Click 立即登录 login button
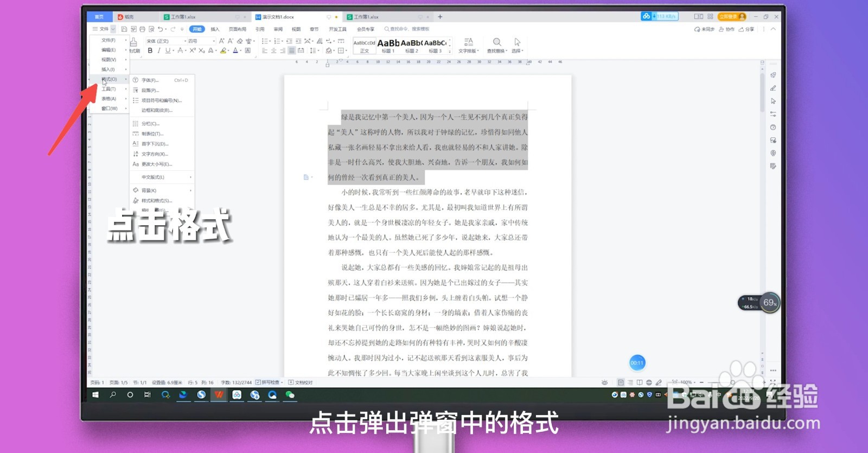The width and height of the screenshot is (868, 453). point(732,17)
